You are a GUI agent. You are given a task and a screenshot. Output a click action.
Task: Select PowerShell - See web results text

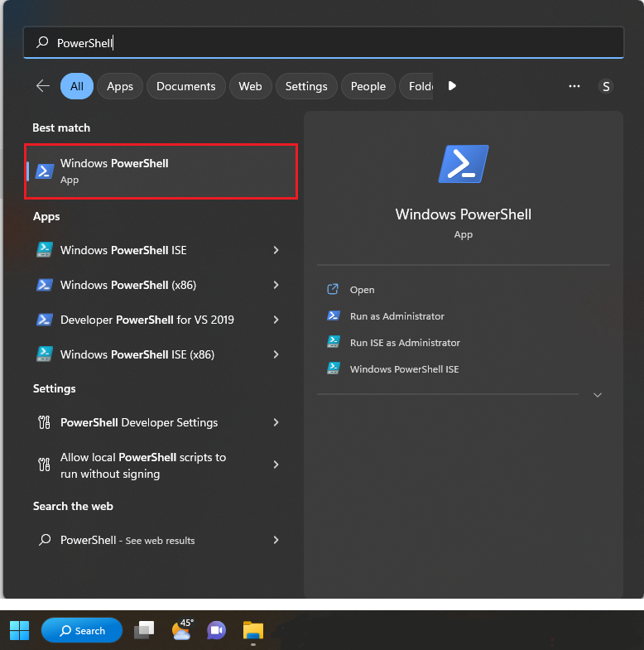127,540
